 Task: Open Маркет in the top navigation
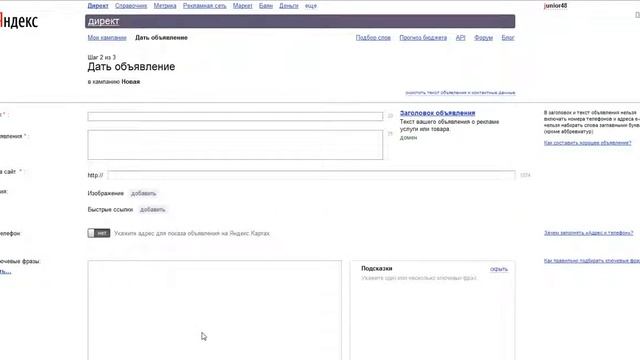242,6
